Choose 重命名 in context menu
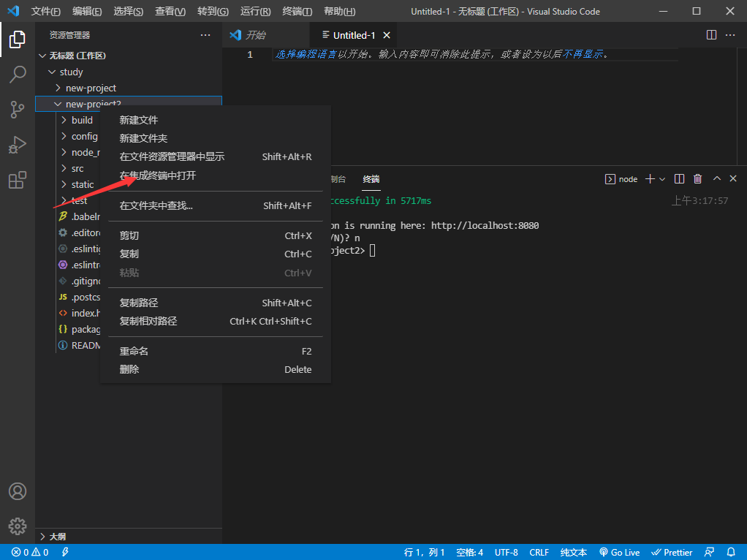This screenshot has height=560, width=747. click(x=216, y=351)
